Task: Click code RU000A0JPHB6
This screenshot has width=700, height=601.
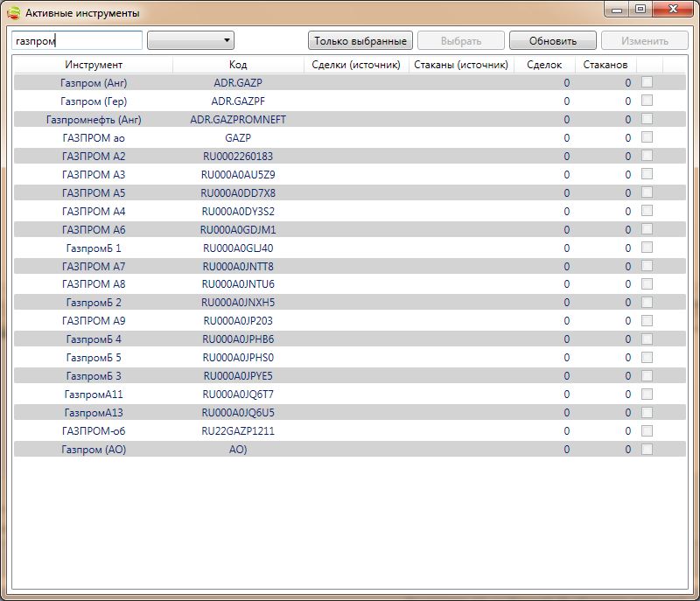Action: (x=238, y=339)
